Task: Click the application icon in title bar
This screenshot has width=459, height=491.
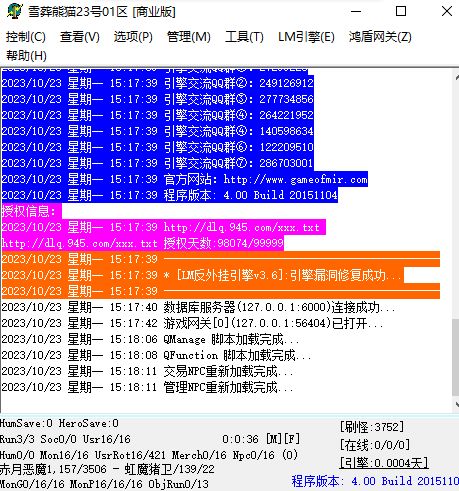Action: 14,11
